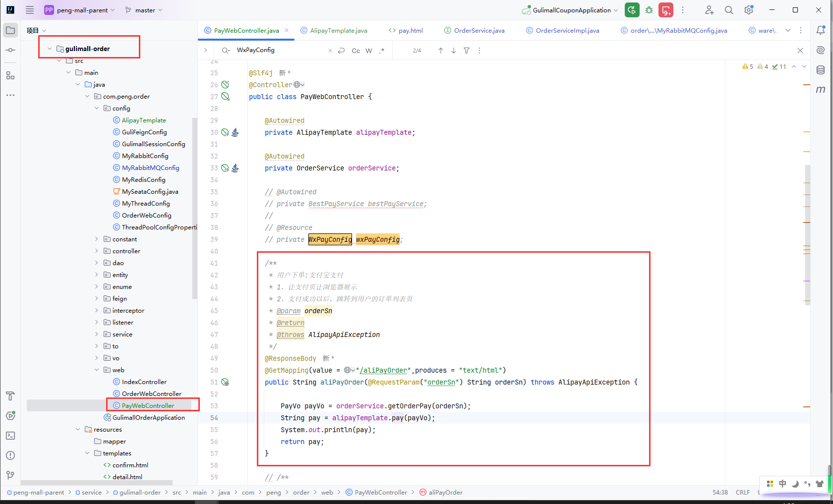
Task: Collapse the web package folder
Action: coord(97,370)
